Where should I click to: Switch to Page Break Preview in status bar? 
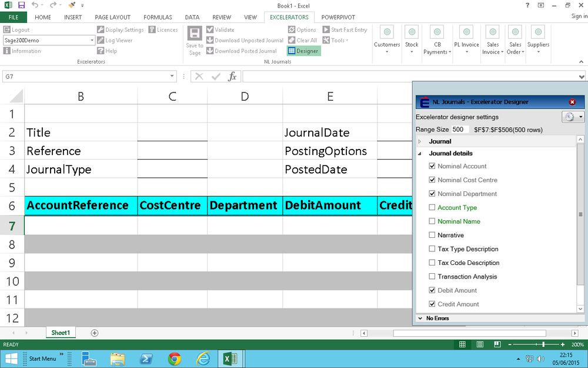click(497, 344)
